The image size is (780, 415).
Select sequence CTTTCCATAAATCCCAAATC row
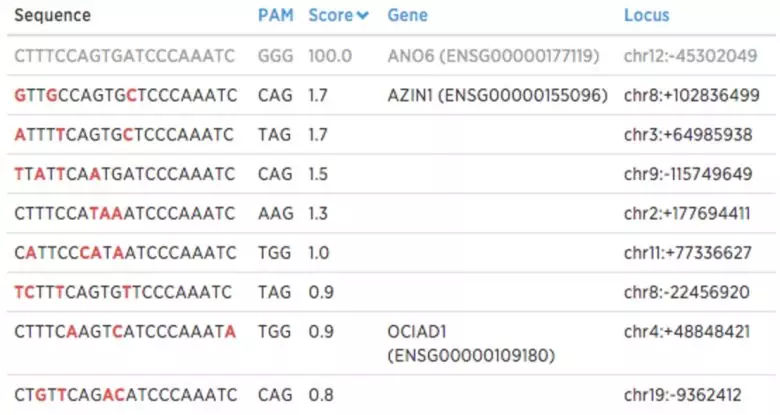pyautogui.click(x=392, y=213)
